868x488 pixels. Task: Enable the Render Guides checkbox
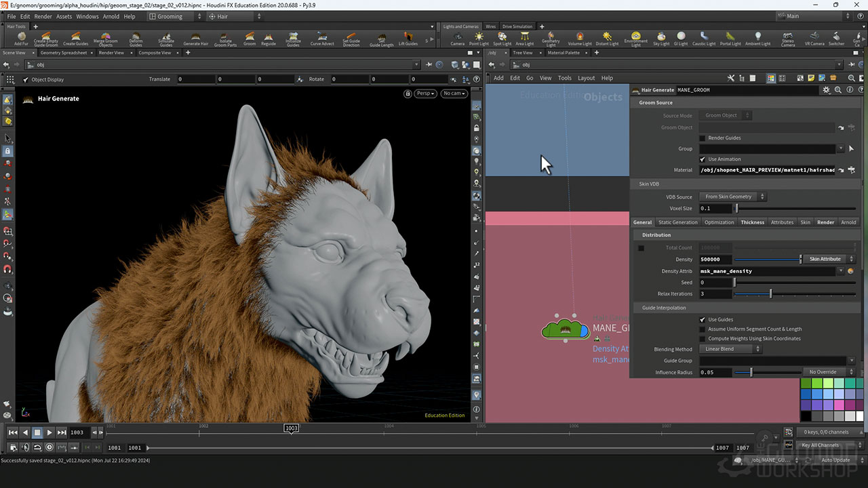point(703,138)
